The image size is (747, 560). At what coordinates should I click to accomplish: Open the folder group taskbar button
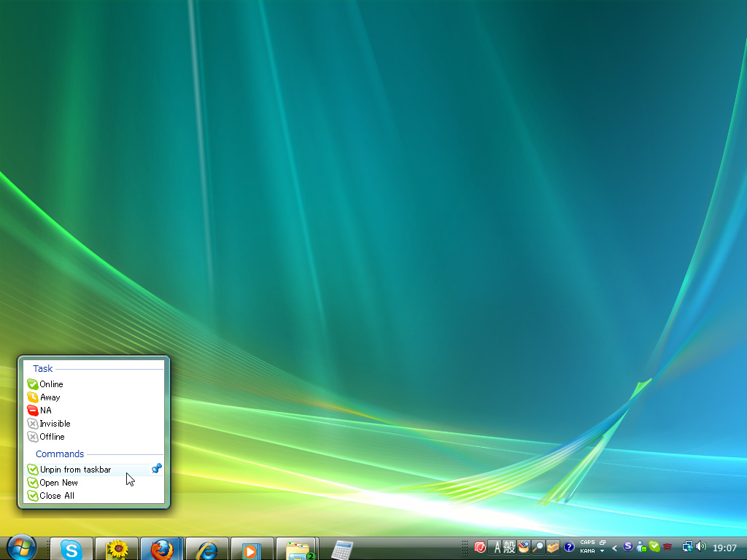[298, 548]
